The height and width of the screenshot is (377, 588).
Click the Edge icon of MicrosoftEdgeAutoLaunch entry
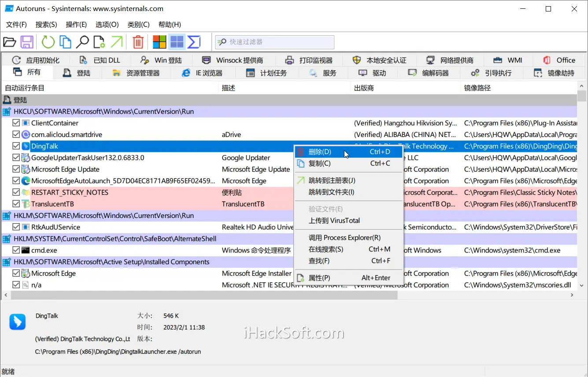(26, 181)
